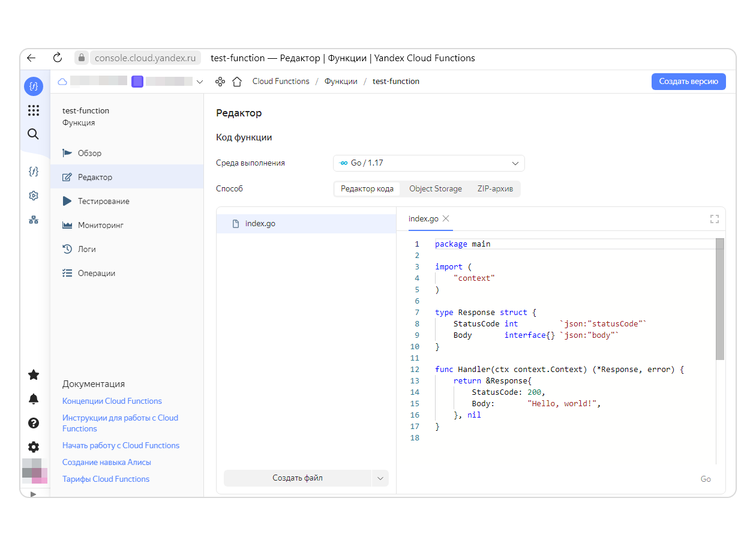
Task: Select the Редактор кода method tab
Action: (x=367, y=189)
